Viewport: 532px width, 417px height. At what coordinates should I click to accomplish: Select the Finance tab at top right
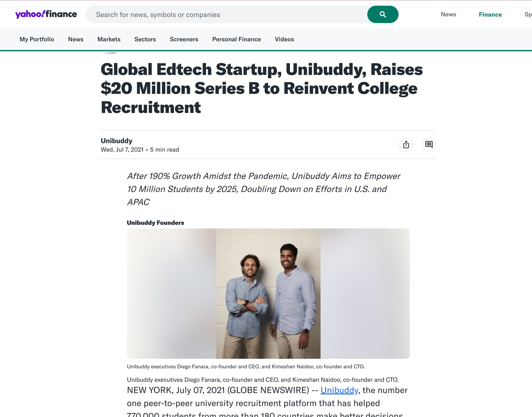point(490,15)
